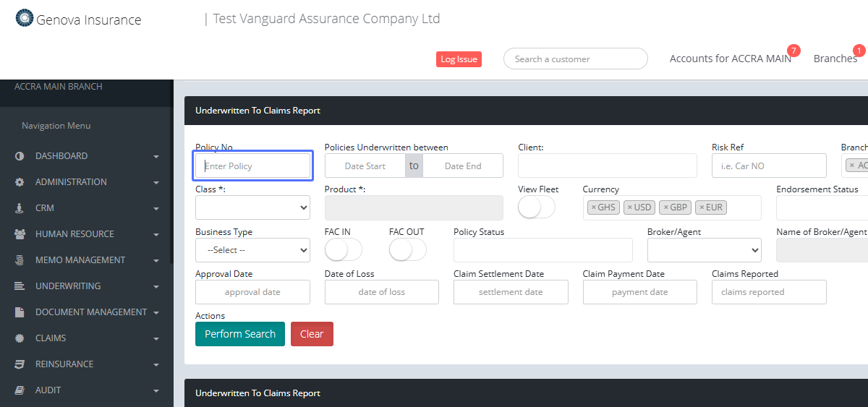Viewport: 868px width, 407px height.
Task: Click the Memo Management icon
Action: click(20, 260)
